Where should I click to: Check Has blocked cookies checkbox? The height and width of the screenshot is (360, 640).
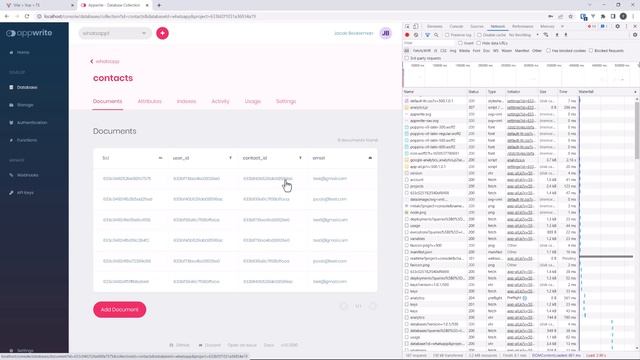coord(549,51)
